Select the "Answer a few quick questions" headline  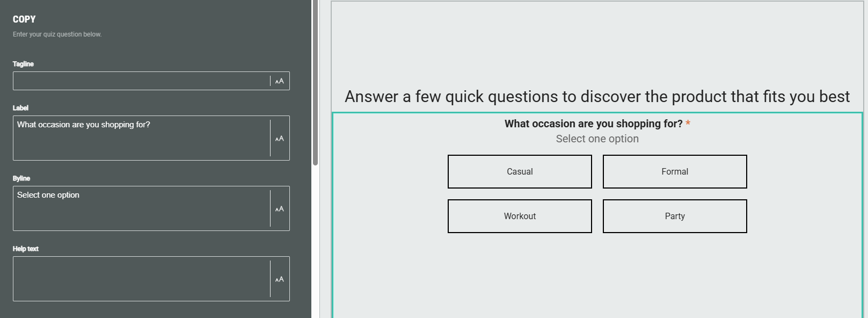click(x=597, y=97)
